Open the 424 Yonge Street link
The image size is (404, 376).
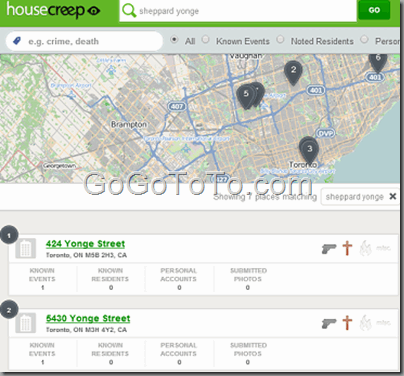(x=85, y=244)
